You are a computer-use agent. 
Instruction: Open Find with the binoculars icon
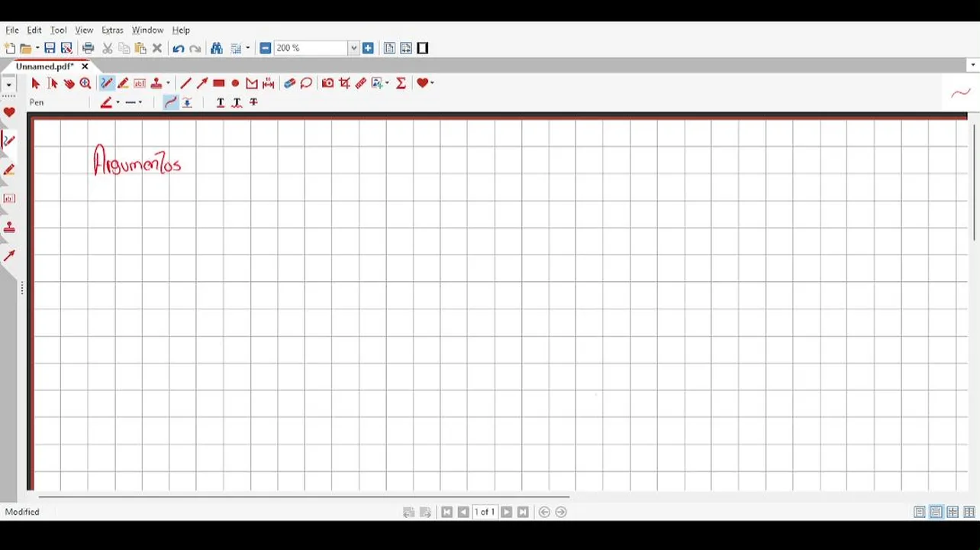pyautogui.click(x=217, y=48)
